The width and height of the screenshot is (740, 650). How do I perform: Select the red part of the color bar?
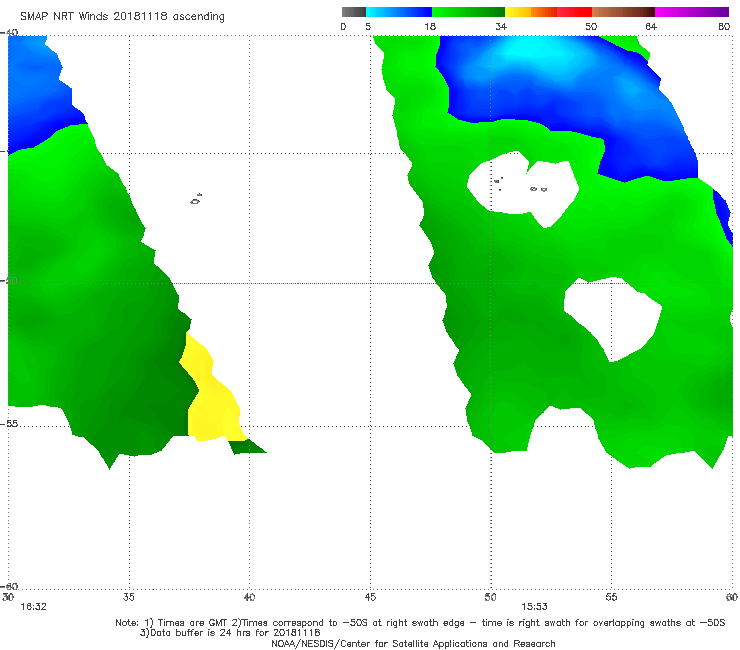(574, 12)
